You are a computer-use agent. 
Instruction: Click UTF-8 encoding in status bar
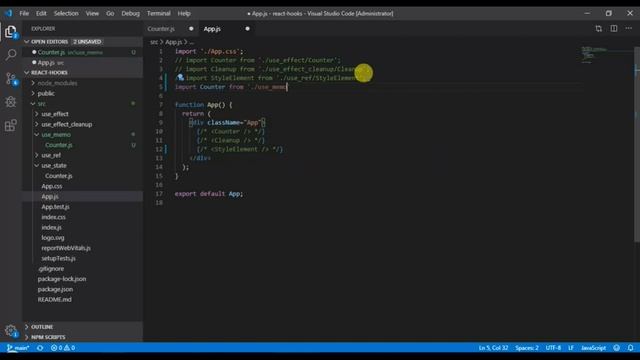coord(553,348)
